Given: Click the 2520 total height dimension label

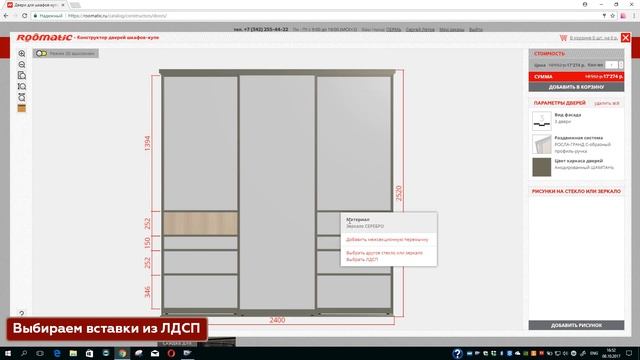Looking at the screenshot, I should click(x=399, y=193).
